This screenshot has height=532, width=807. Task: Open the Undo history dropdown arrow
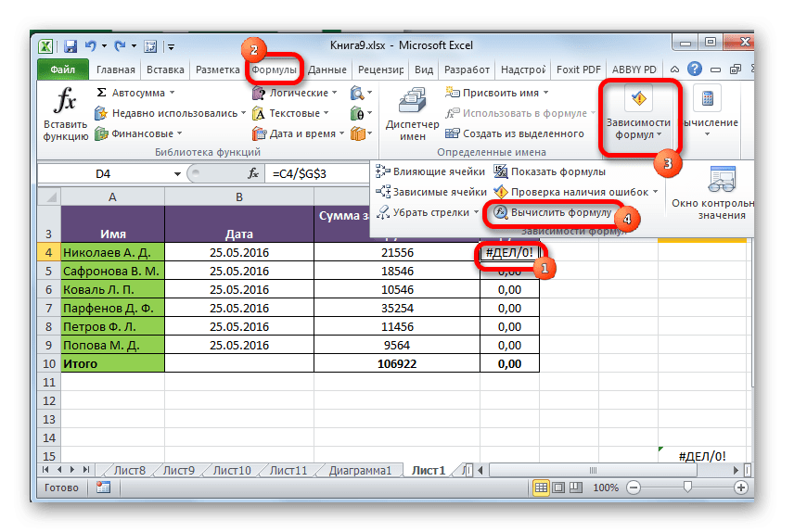tap(104, 46)
